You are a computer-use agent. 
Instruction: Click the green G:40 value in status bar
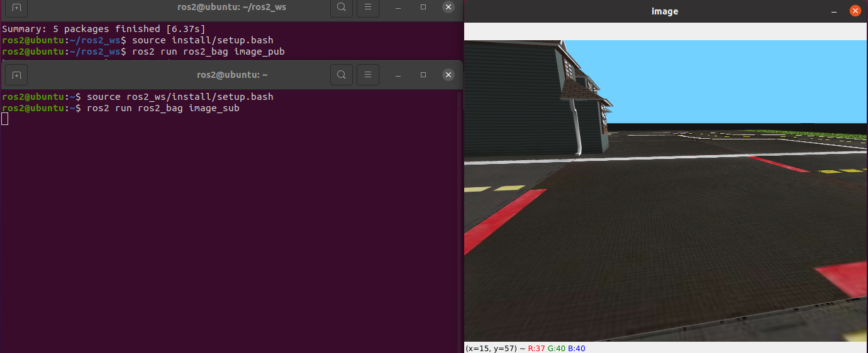[x=557, y=348]
